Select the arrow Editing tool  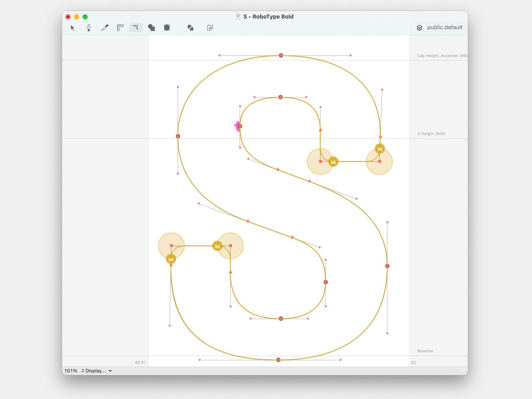pyautogui.click(x=73, y=28)
